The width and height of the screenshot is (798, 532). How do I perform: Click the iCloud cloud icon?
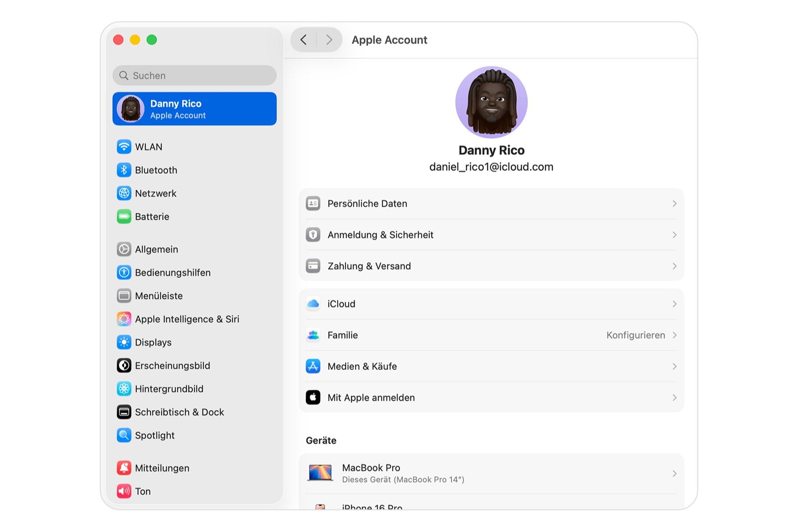tap(313, 304)
